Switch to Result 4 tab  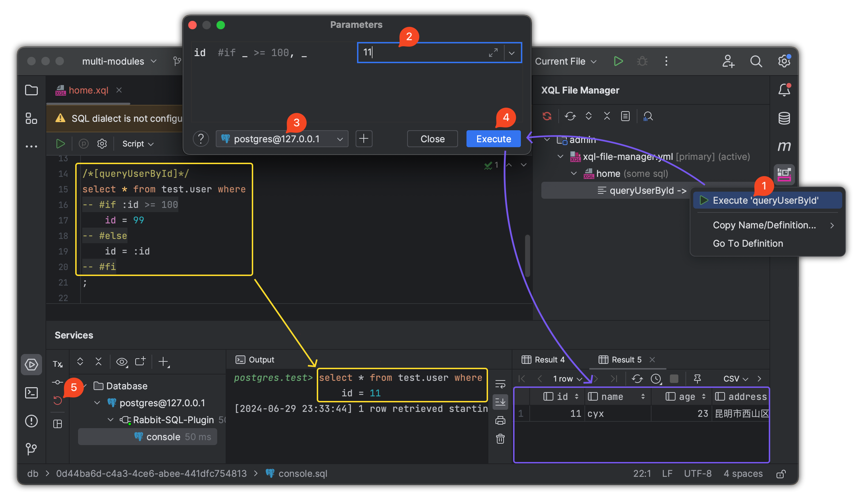click(x=543, y=360)
